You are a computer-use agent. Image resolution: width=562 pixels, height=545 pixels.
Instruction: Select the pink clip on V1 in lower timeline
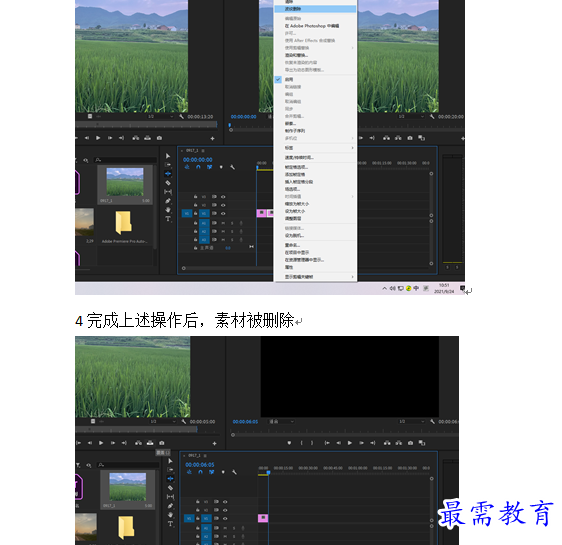coord(263,518)
